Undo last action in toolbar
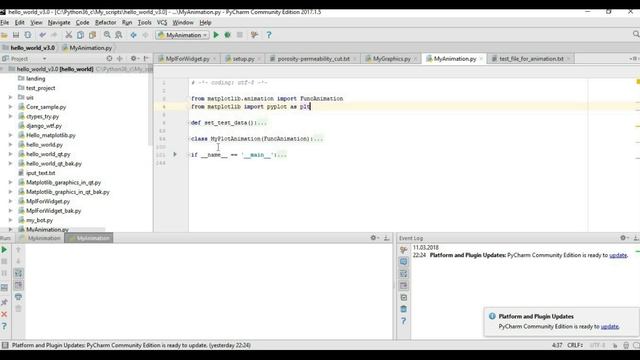The height and width of the screenshot is (360, 640). (x=42, y=35)
